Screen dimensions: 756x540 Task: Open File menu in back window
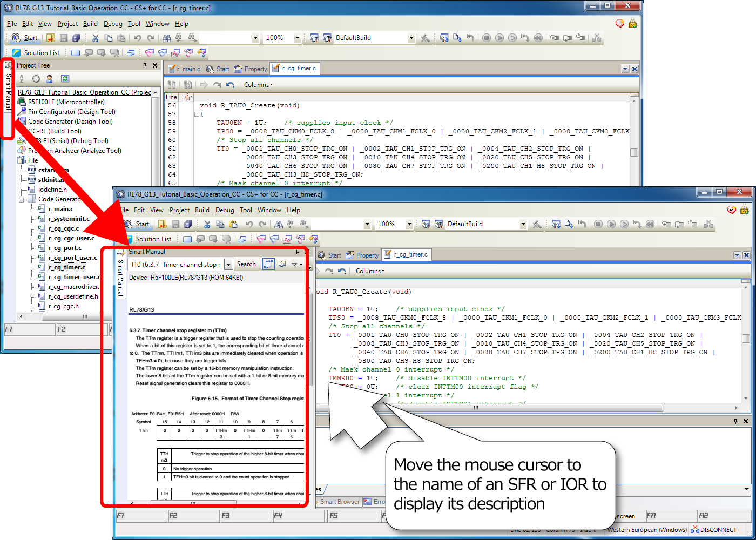click(x=12, y=24)
